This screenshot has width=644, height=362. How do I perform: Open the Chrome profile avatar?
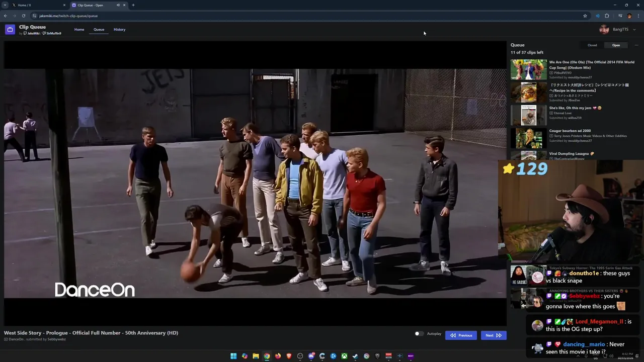coord(629,16)
